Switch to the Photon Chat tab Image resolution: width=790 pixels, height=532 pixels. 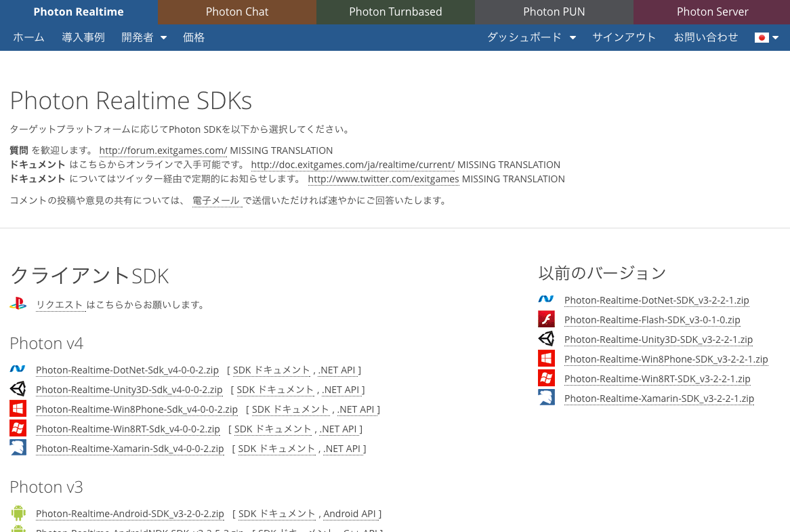[x=237, y=12]
